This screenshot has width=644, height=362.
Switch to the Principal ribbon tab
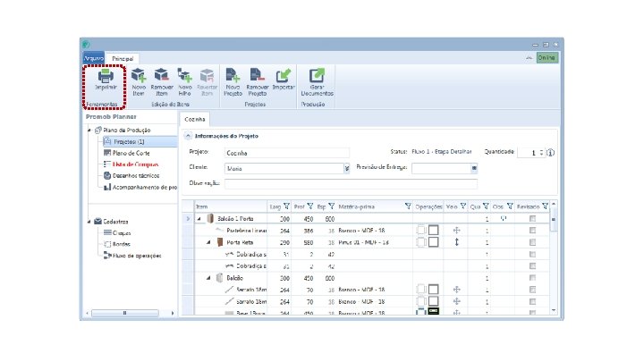[123, 59]
